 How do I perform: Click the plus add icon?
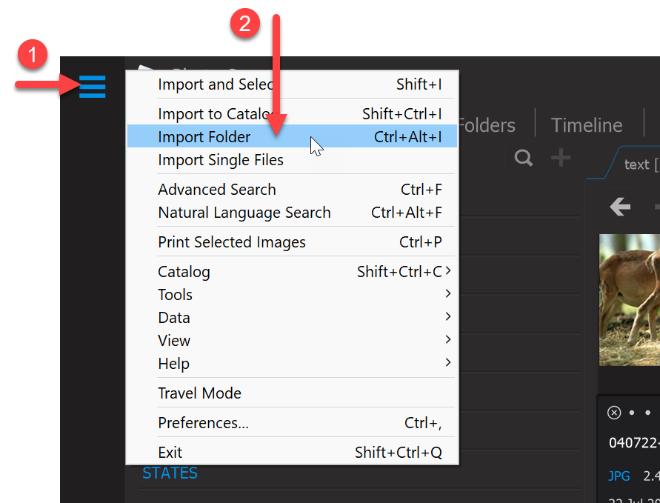pyautogui.click(x=561, y=158)
